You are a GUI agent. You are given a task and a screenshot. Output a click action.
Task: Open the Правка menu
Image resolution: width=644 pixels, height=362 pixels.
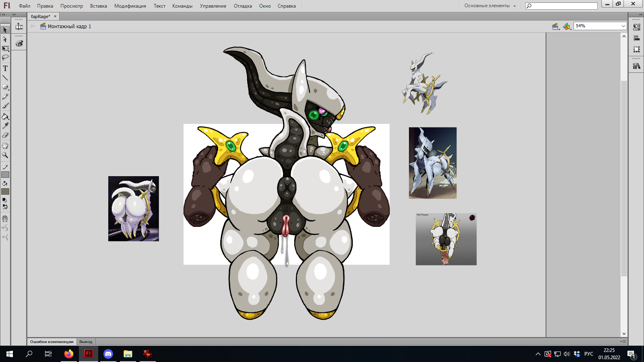click(45, 6)
